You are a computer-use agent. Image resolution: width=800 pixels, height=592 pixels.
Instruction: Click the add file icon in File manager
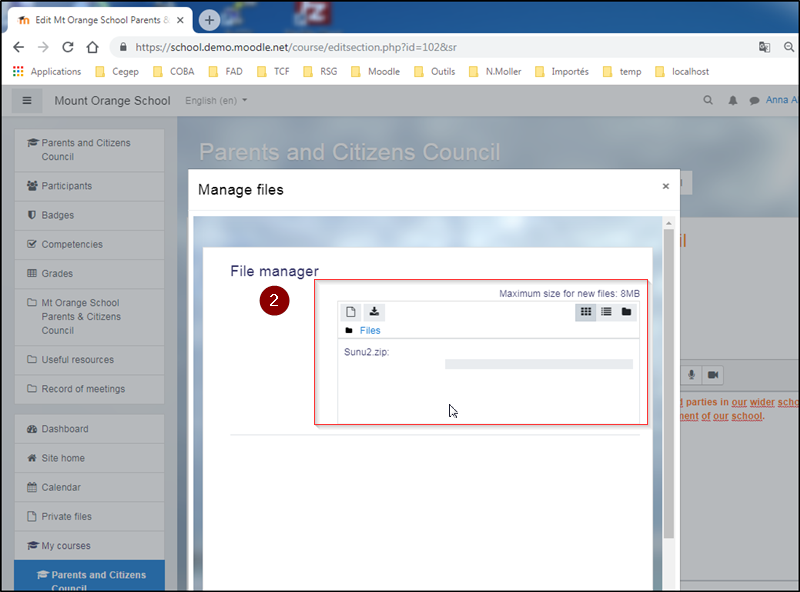[x=351, y=312]
